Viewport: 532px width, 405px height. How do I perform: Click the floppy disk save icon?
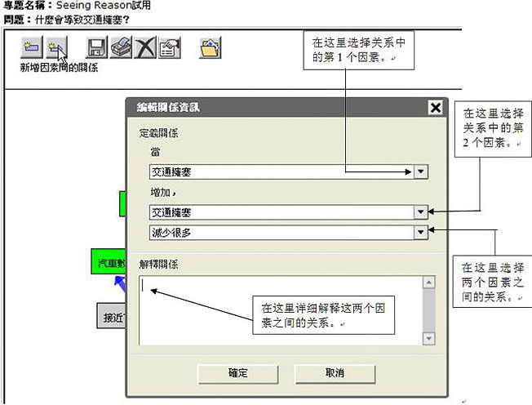(x=97, y=47)
